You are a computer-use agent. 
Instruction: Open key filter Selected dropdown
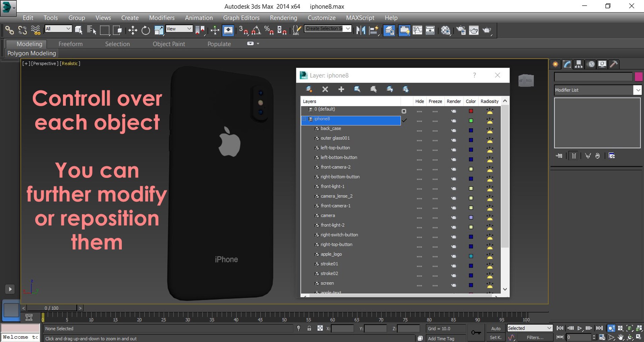click(530, 328)
